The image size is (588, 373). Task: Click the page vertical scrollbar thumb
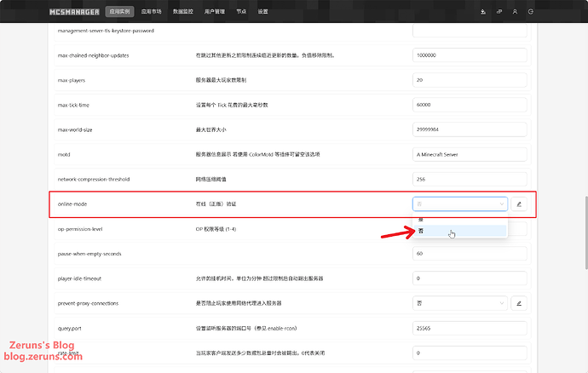pos(586,232)
